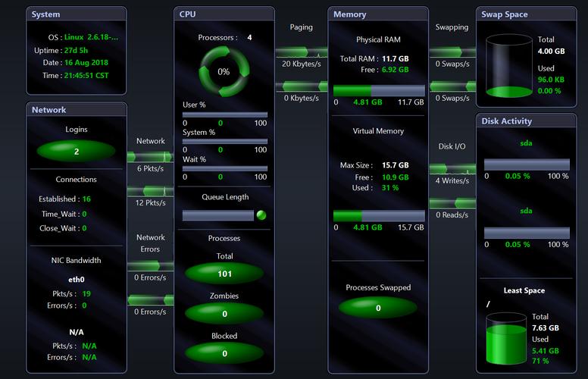The width and height of the screenshot is (588, 379).
Task: Click the Physical RAM usage bar
Action: pyautogui.click(x=379, y=91)
